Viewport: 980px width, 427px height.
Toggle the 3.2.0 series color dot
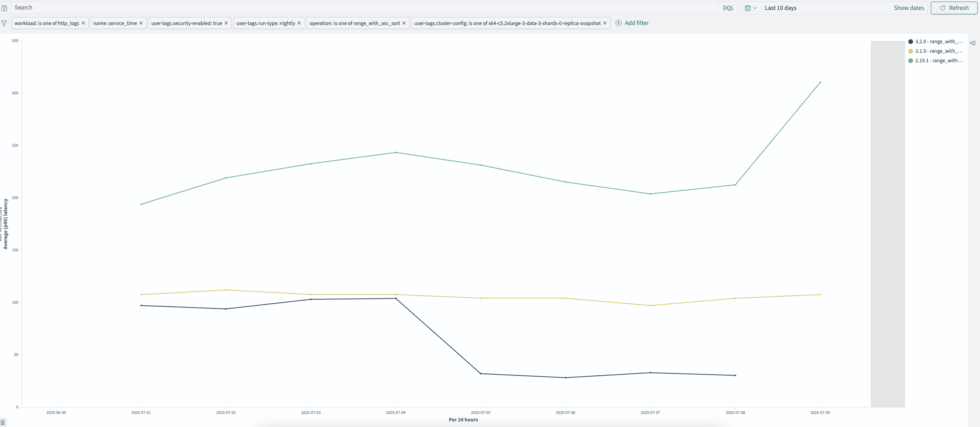click(x=911, y=42)
